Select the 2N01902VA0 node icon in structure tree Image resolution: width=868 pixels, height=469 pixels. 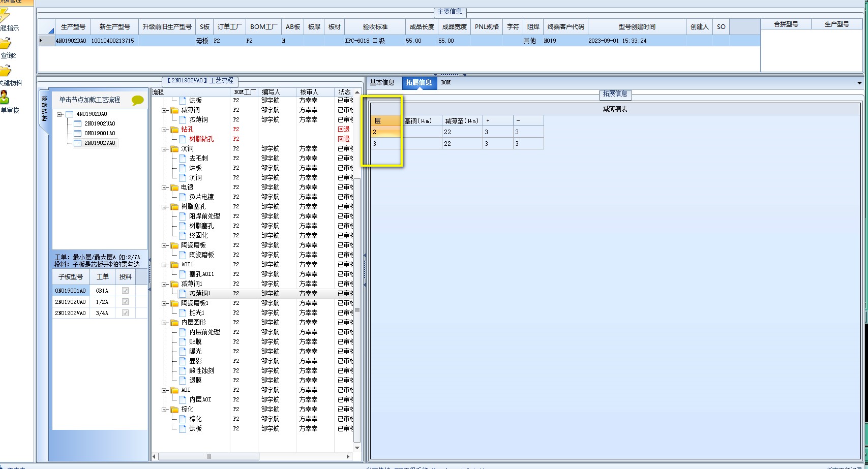pyautogui.click(x=78, y=143)
